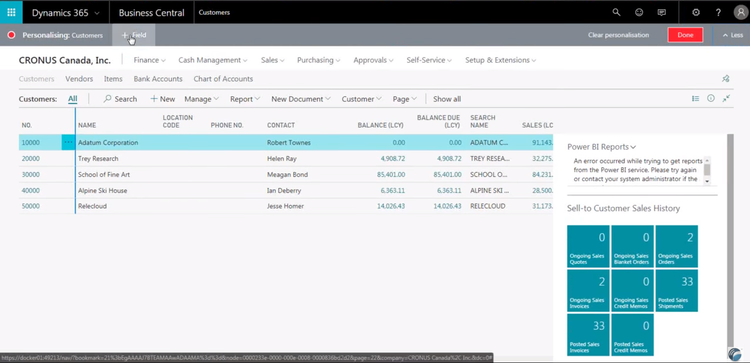Image resolution: width=750 pixels, height=363 pixels.
Task: Open customer number 30000
Action: (x=31, y=175)
